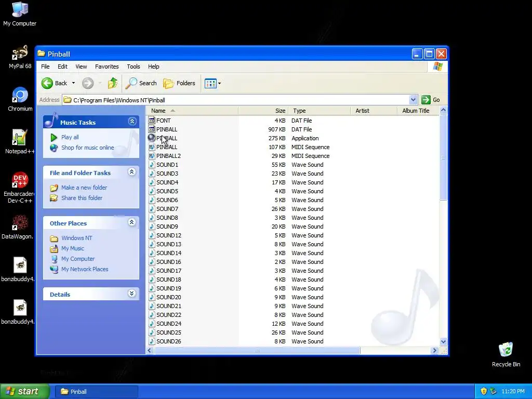
Task: Click the Go button
Action: pos(431,100)
